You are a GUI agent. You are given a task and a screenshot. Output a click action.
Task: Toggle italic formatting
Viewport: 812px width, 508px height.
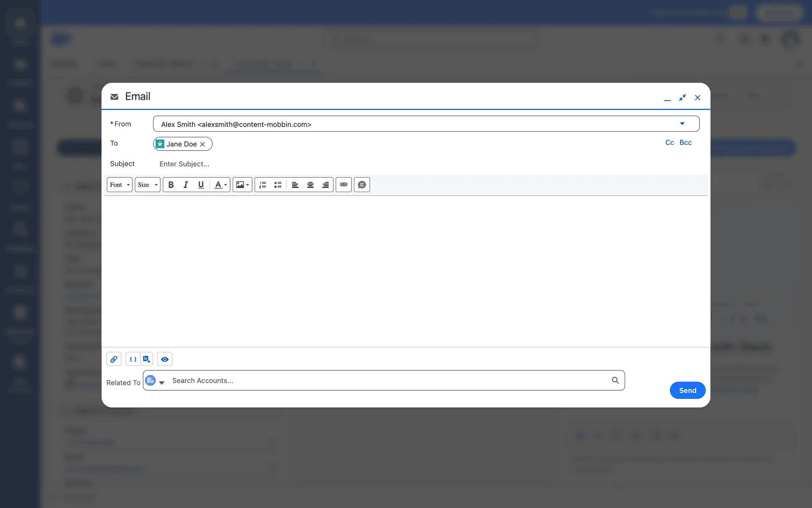click(186, 185)
